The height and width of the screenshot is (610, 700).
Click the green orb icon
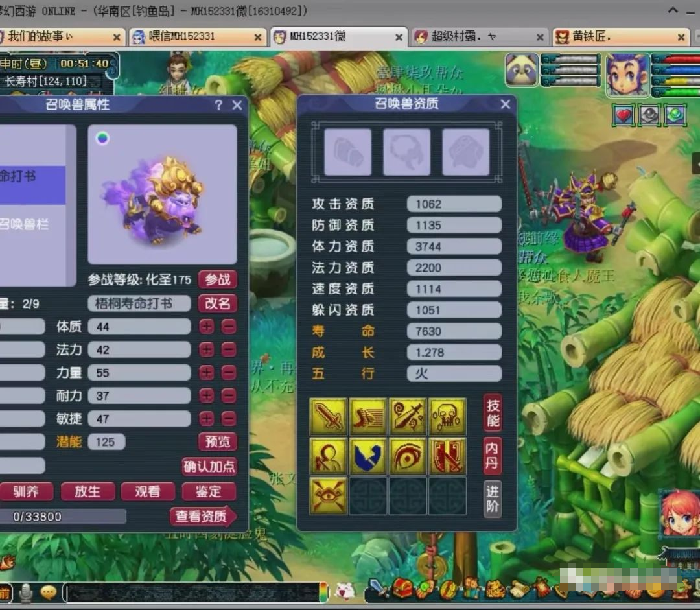(675, 115)
